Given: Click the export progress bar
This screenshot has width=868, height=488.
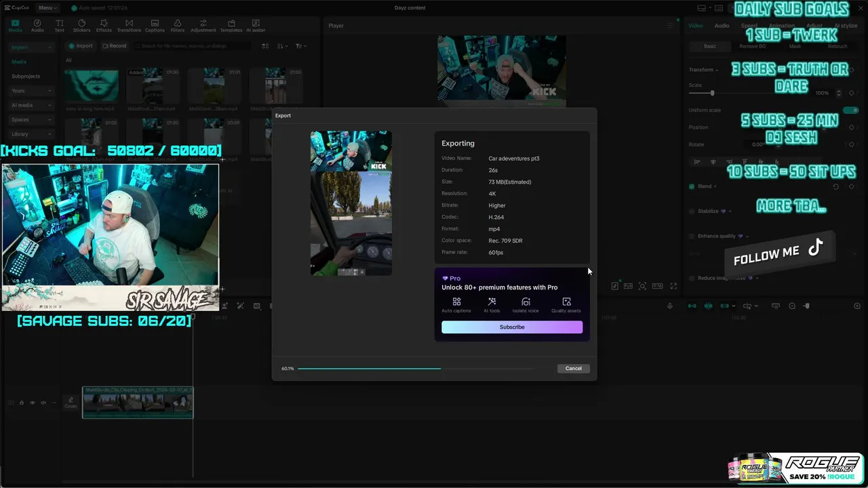Looking at the screenshot, I should [416, 368].
